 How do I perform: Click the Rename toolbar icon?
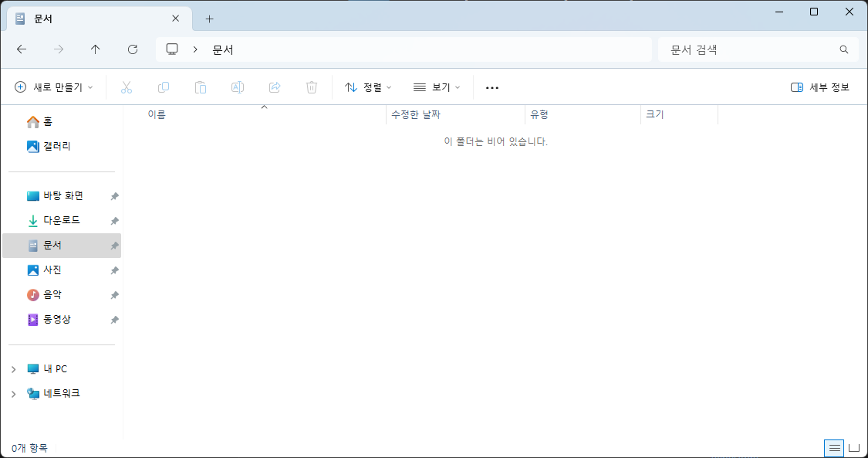[238, 87]
